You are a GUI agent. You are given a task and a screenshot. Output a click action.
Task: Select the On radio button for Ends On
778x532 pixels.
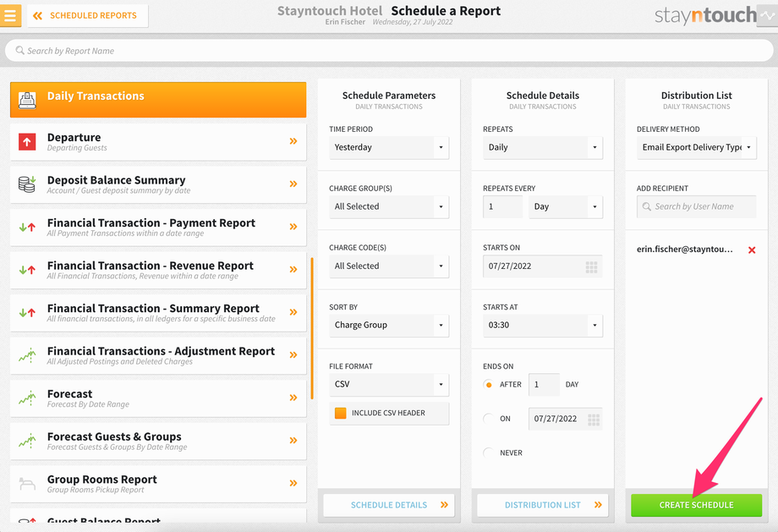[x=489, y=419]
